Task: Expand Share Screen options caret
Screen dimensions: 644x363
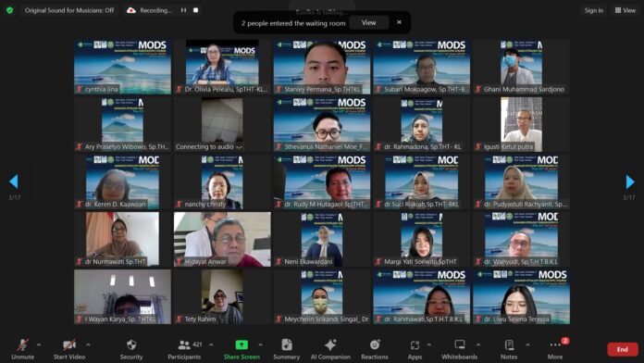Action: (x=260, y=344)
